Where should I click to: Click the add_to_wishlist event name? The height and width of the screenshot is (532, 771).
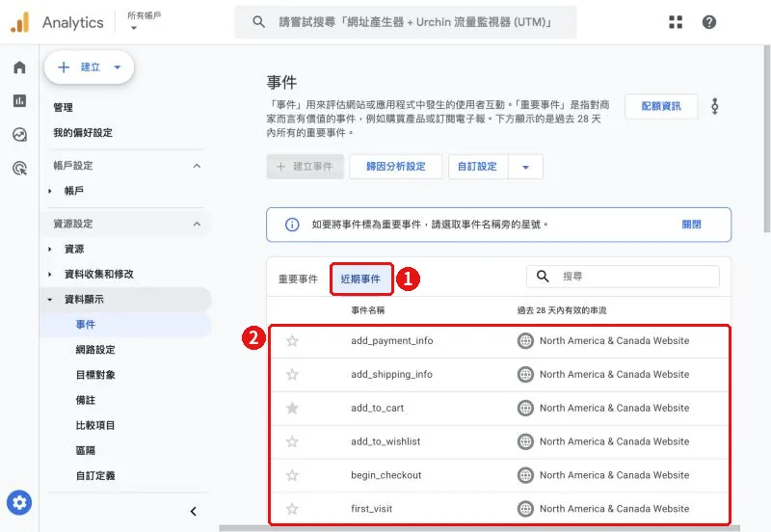click(x=385, y=441)
